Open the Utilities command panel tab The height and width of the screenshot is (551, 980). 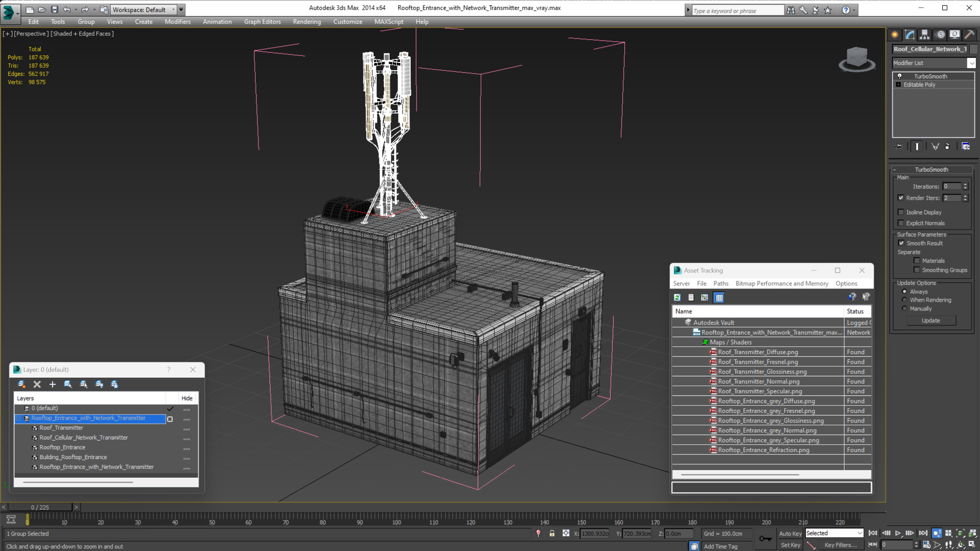[969, 35]
